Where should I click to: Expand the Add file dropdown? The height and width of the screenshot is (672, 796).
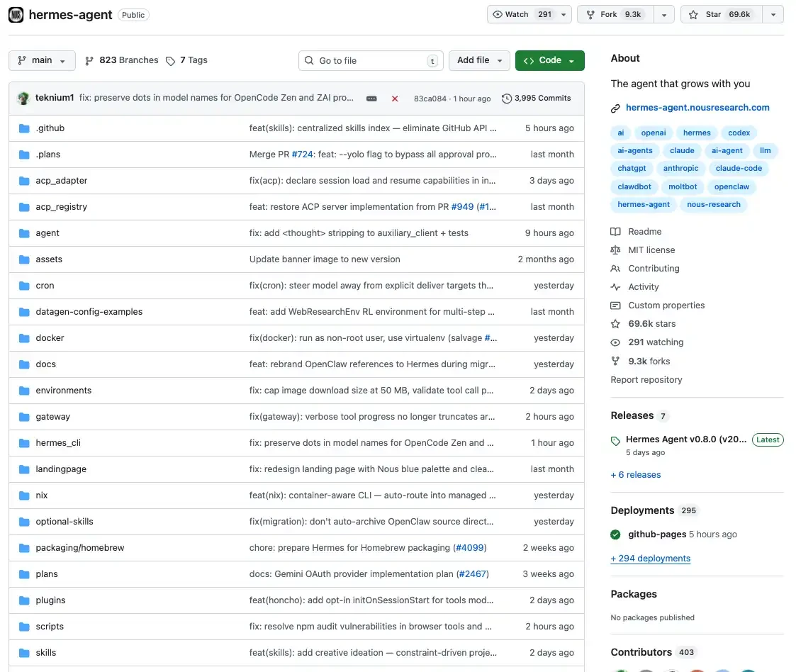coord(479,60)
